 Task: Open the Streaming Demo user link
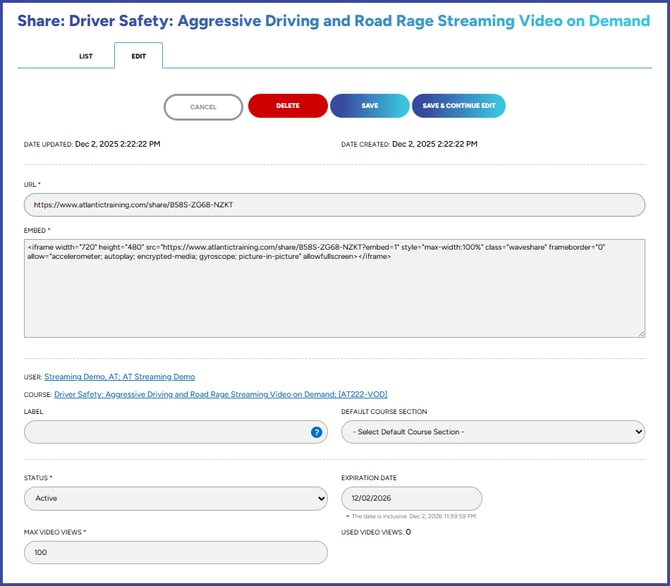click(x=119, y=377)
